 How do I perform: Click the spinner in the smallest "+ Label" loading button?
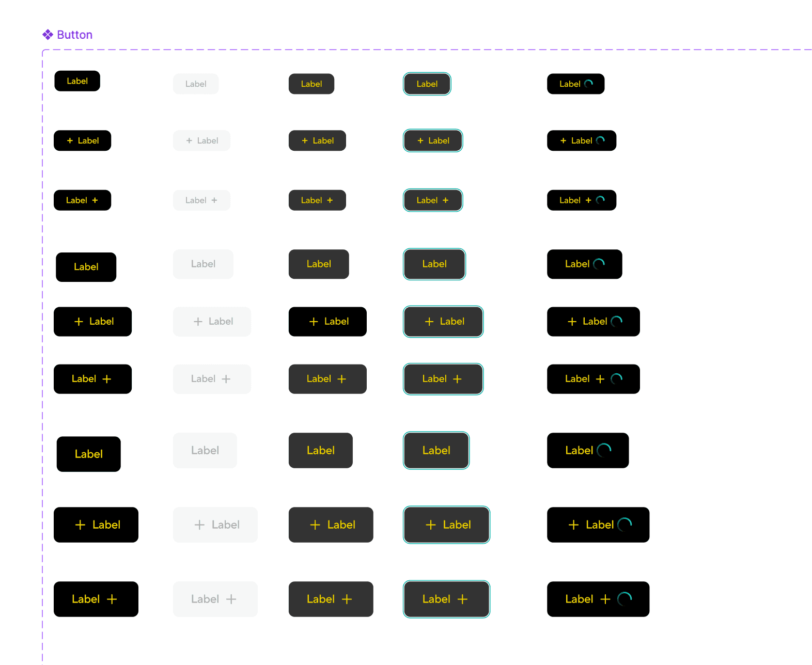600,140
